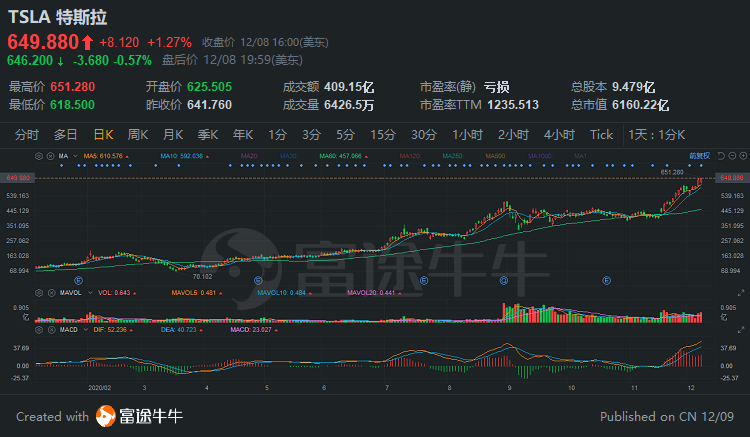Viewport: 750px width, 437px height.
Task: Enable the MA120 moving average line
Action: 410,156
